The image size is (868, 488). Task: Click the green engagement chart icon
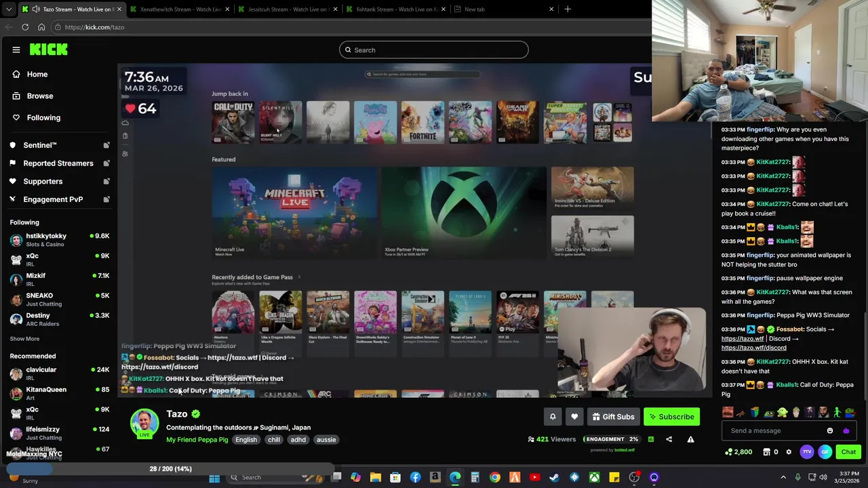click(651, 439)
